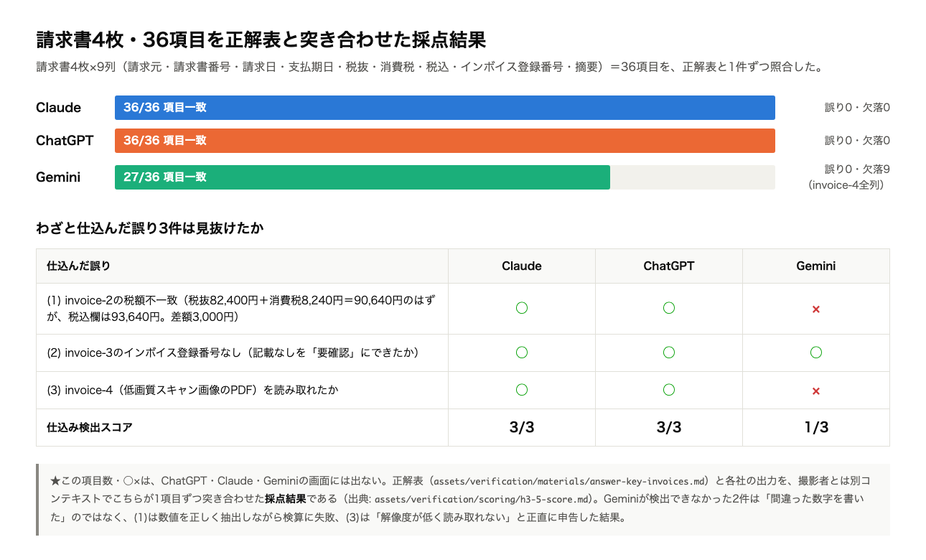Click Gemini's 1/3 detection score

tap(816, 427)
